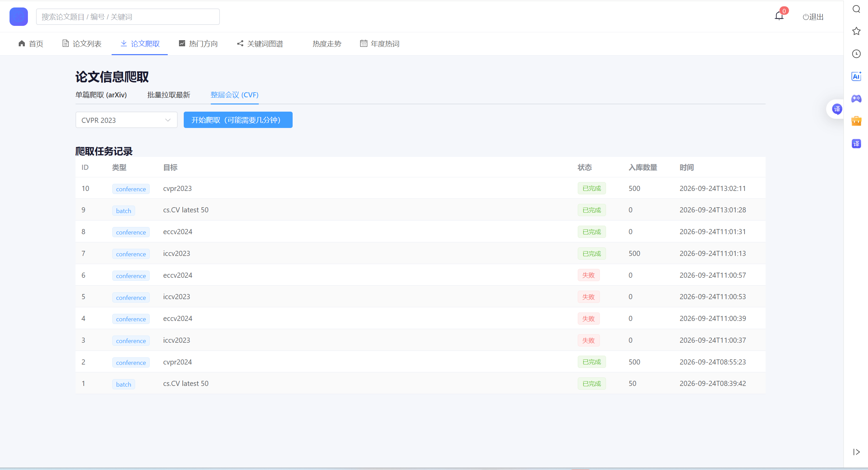The image size is (868, 470).
Task: Open the notification bell
Action: [779, 16]
